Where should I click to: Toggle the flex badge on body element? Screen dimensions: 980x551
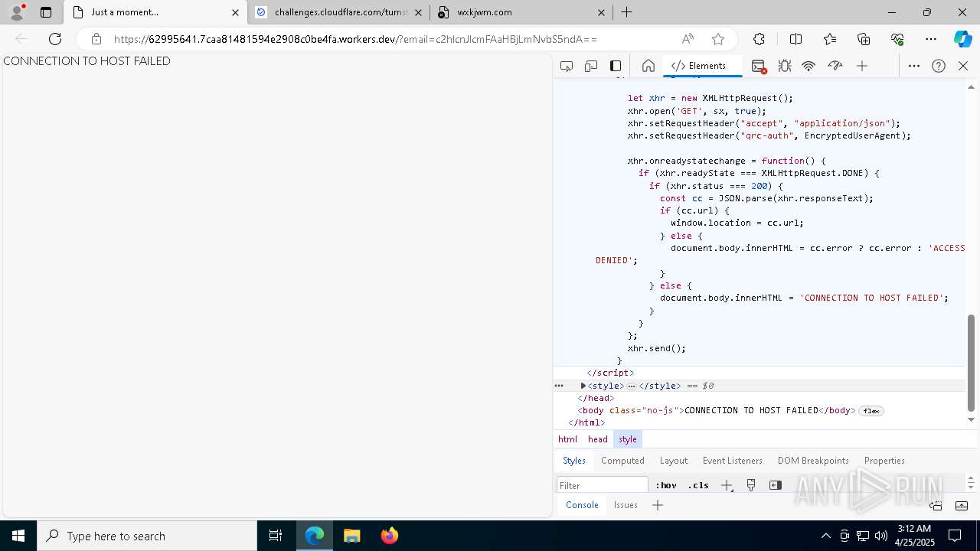[x=871, y=411]
